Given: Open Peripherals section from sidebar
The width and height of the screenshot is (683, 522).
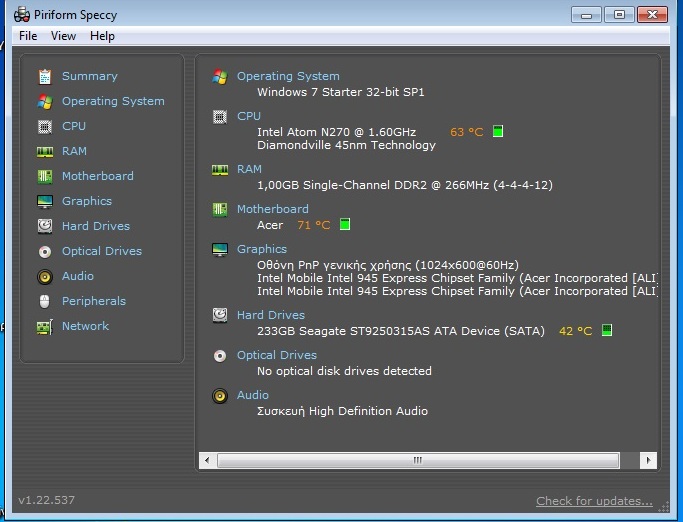Looking at the screenshot, I should point(94,301).
